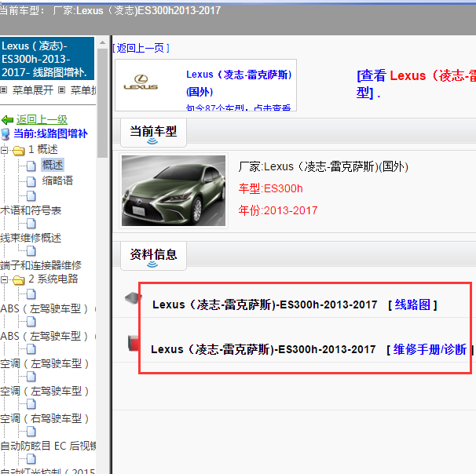Click the 年份:2013-2017 text
Screen dimensions: 476x474
pyautogui.click(x=278, y=210)
